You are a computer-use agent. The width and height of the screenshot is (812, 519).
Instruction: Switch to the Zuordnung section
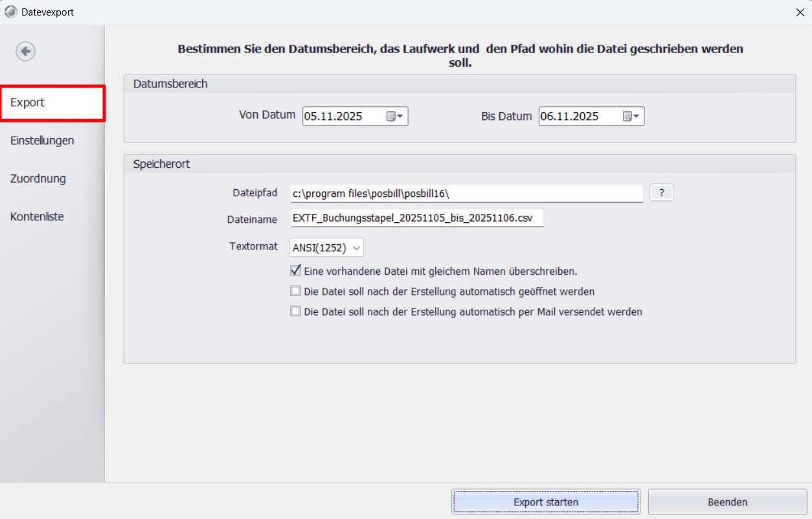[38, 179]
